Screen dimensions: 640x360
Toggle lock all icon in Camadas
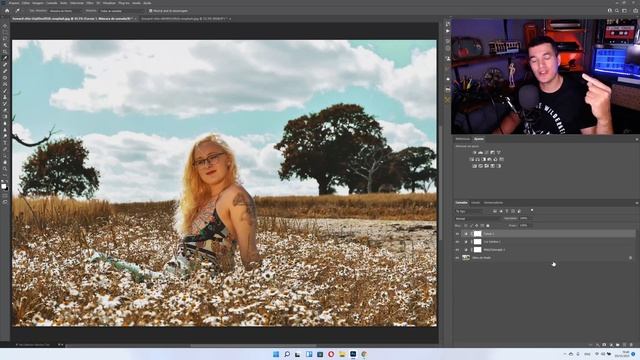click(x=488, y=225)
